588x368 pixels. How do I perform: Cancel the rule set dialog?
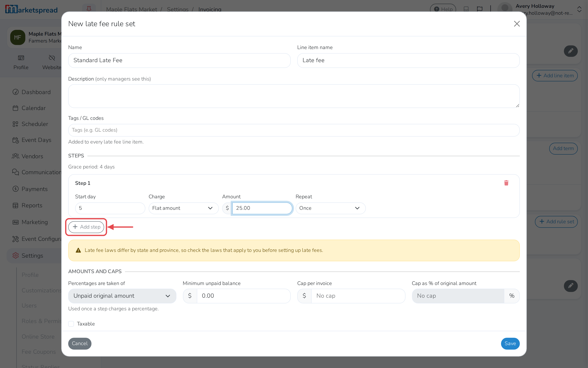point(80,343)
